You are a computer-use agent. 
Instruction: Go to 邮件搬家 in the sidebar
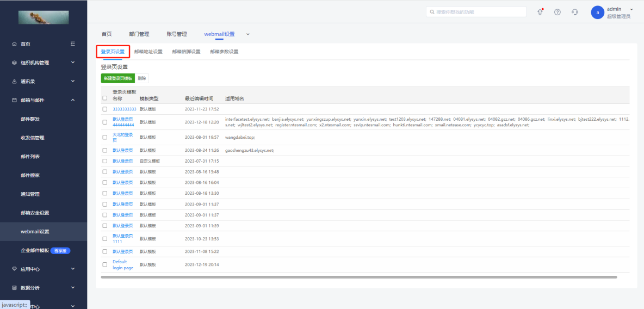(30, 176)
